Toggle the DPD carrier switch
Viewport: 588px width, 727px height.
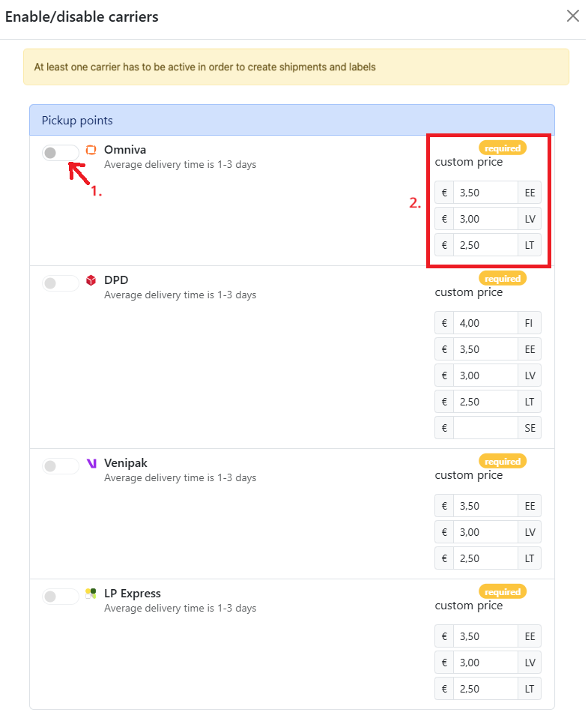[61, 283]
